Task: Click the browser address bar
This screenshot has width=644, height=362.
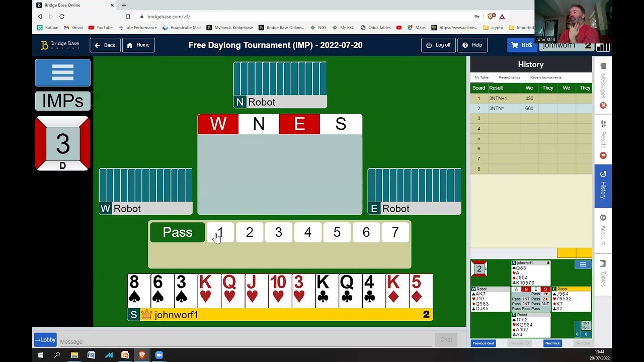Action: tap(302, 17)
